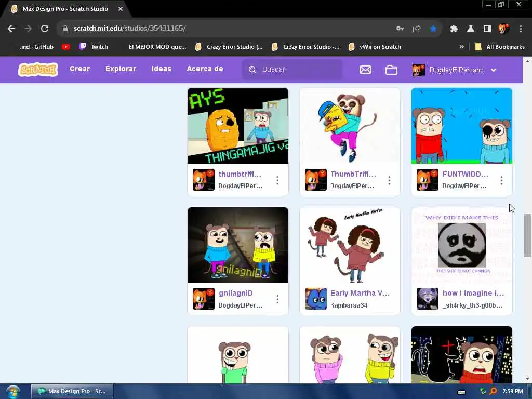Open the Early Martha Vector thumbnail
Viewport: 532px width, 399px height.
pyautogui.click(x=350, y=245)
